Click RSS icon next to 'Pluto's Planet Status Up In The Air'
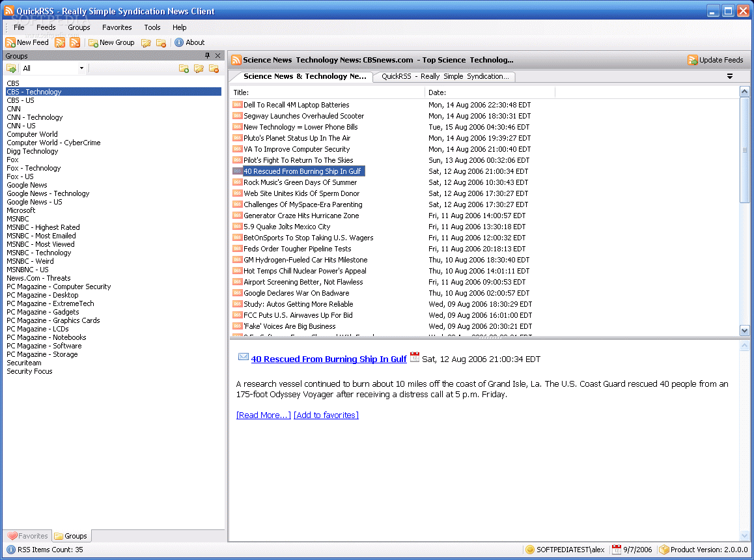 point(237,137)
